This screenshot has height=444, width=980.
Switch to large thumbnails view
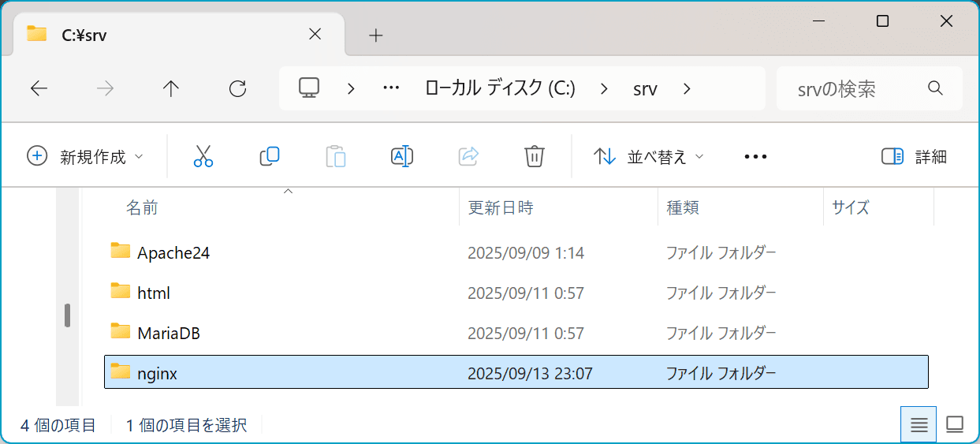tap(955, 425)
